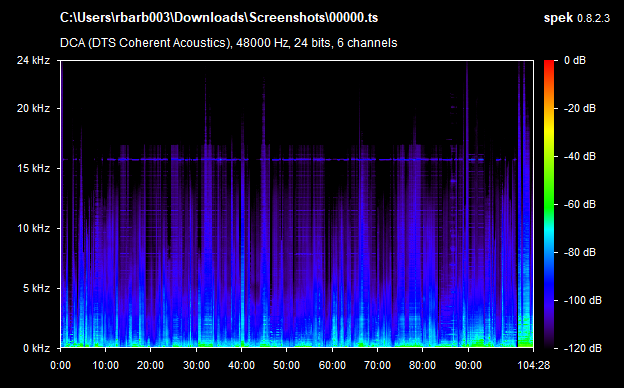Viewport: 624px width, 388px height.
Task: Select the 5 kHz frequency axis label
Action: pos(36,288)
